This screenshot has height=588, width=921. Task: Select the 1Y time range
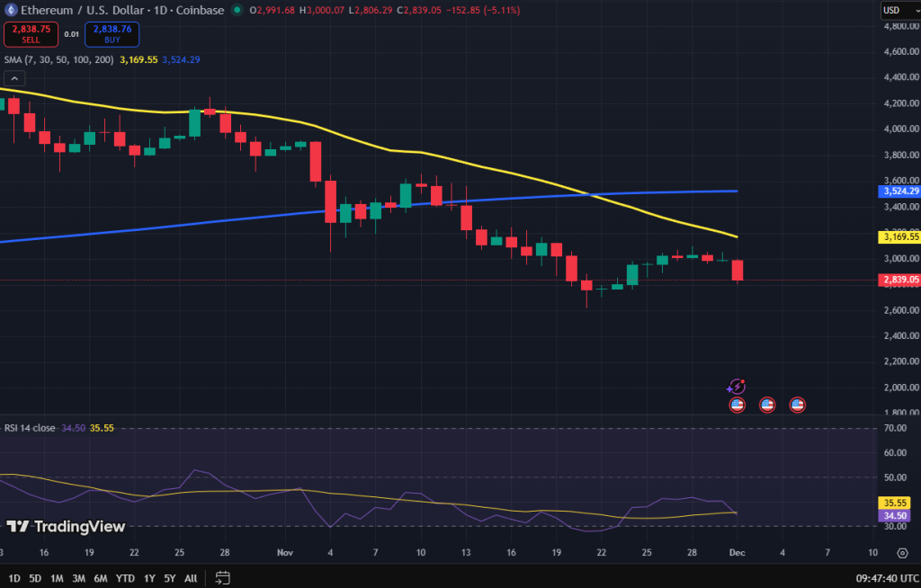(x=150, y=578)
